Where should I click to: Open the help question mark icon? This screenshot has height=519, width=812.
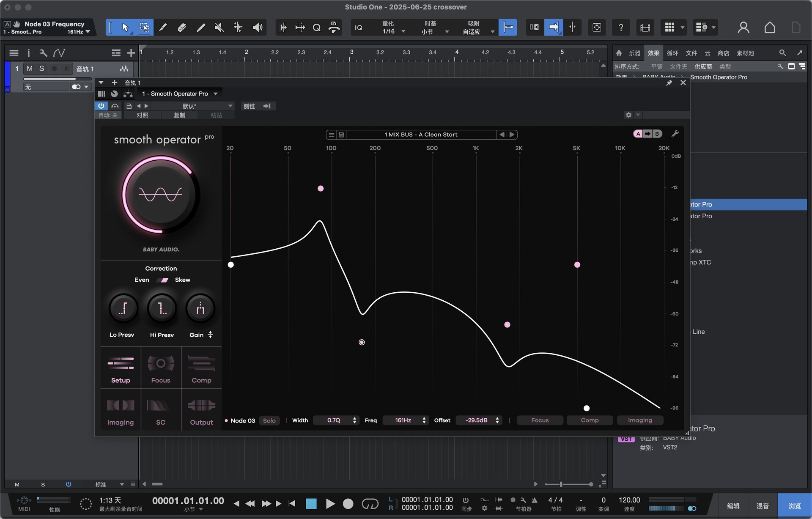click(x=620, y=27)
